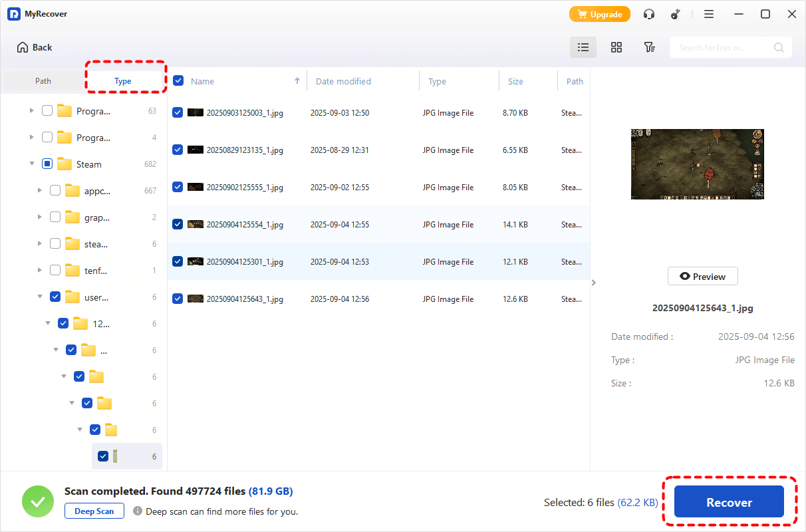The width and height of the screenshot is (806, 532).
Task: Click the 8.70 KB size cell
Action: pyautogui.click(x=515, y=113)
